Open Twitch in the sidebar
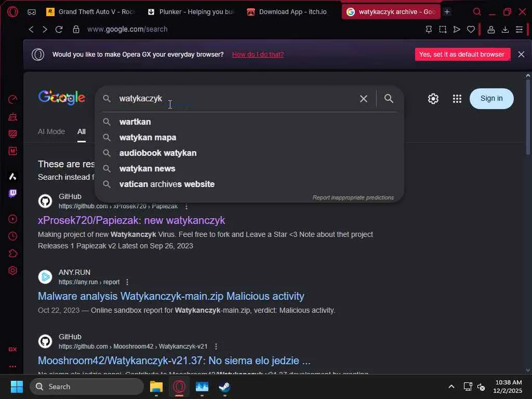Viewport: 532px width, 399px height. pyautogui.click(x=12, y=194)
